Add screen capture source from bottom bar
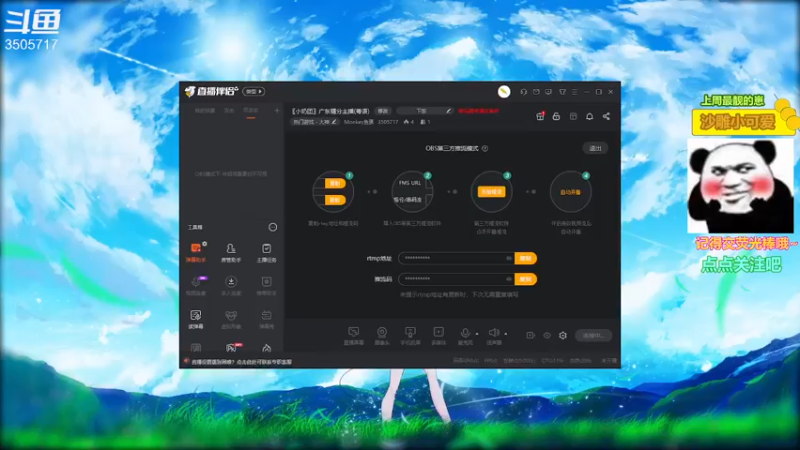Screen dimensions: 800x450 pos(353,336)
